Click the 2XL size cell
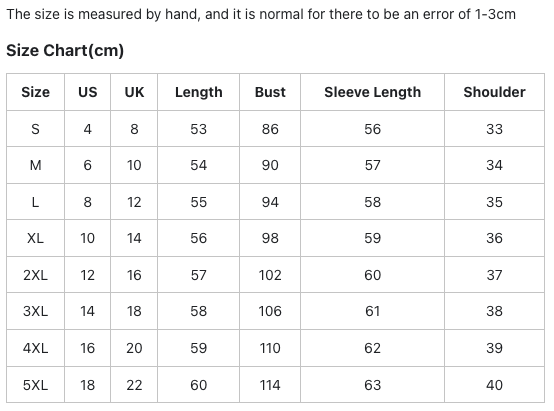 [x=35, y=275]
